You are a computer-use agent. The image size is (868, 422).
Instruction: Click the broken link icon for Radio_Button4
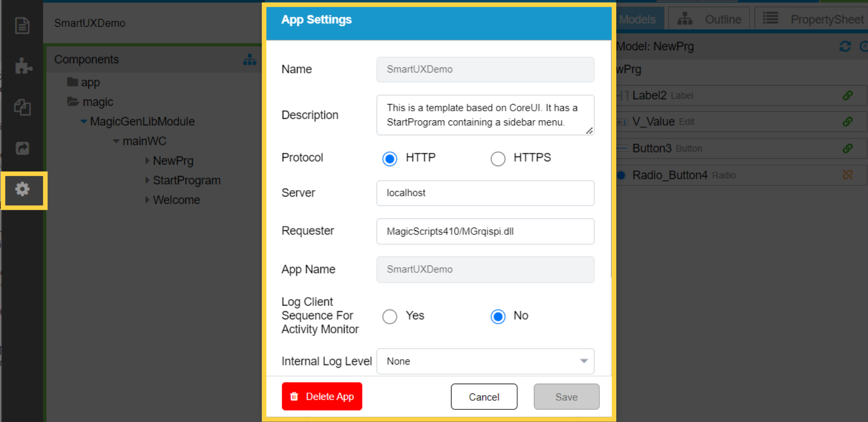point(848,175)
